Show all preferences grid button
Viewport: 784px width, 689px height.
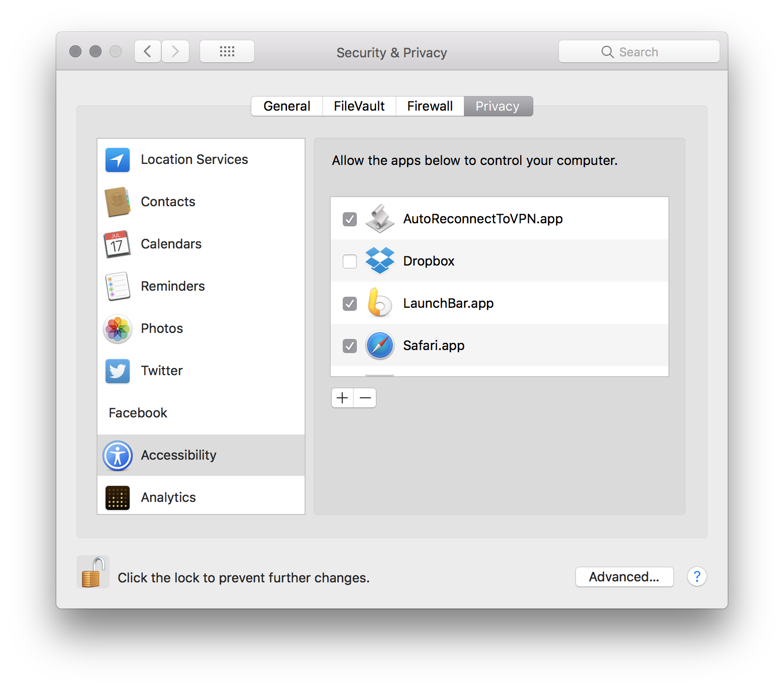227,51
